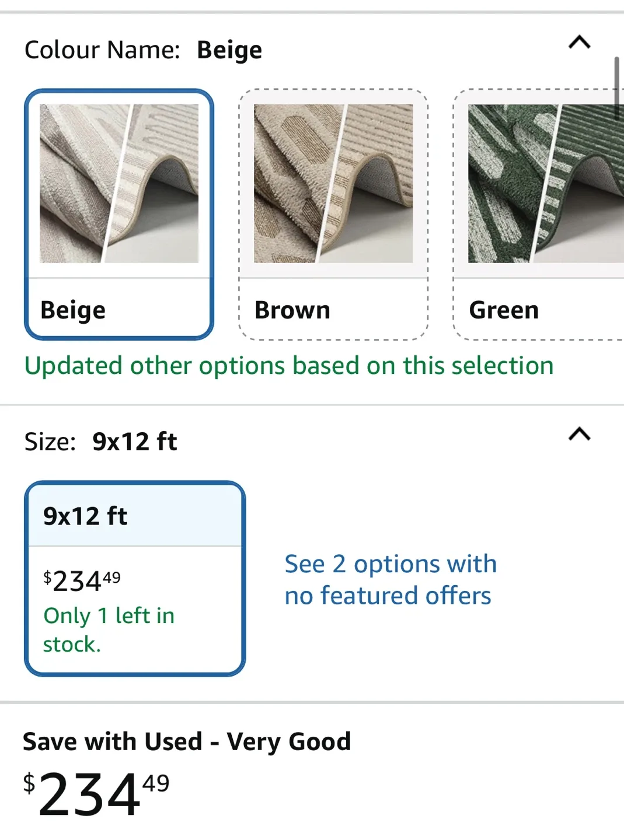Click the Only 1 left in stock notice
Image resolution: width=624 pixels, height=840 pixels.
point(109,629)
